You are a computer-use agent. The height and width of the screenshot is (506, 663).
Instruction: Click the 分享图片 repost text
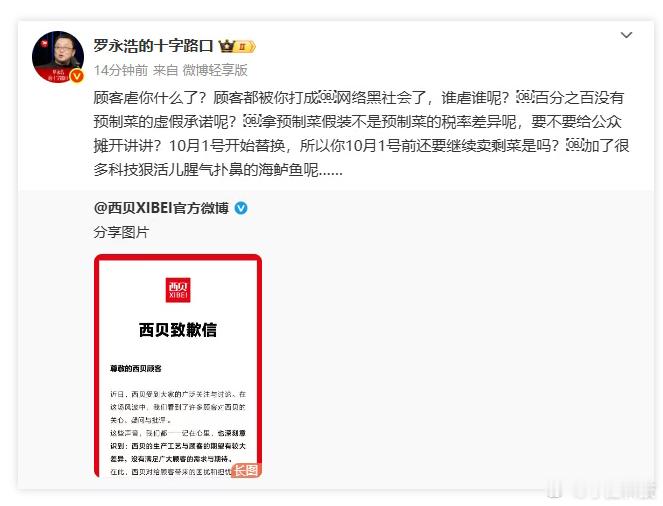(x=121, y=232)
